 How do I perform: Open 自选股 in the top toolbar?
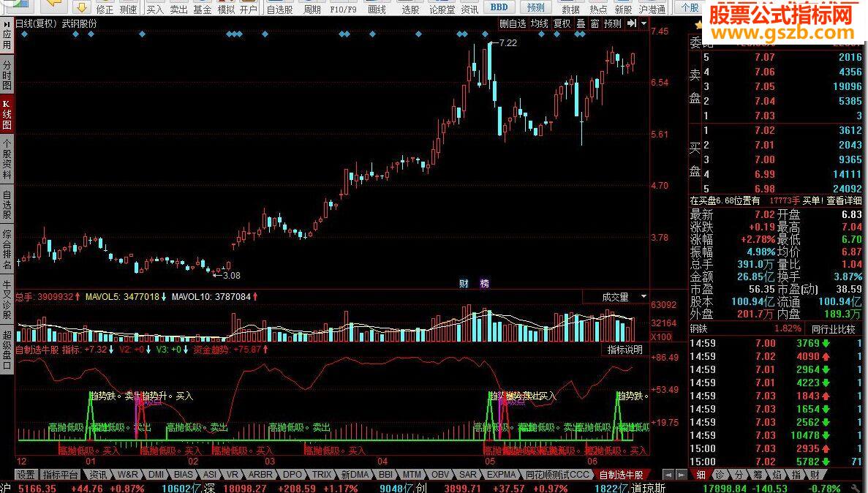click(279, 10)
